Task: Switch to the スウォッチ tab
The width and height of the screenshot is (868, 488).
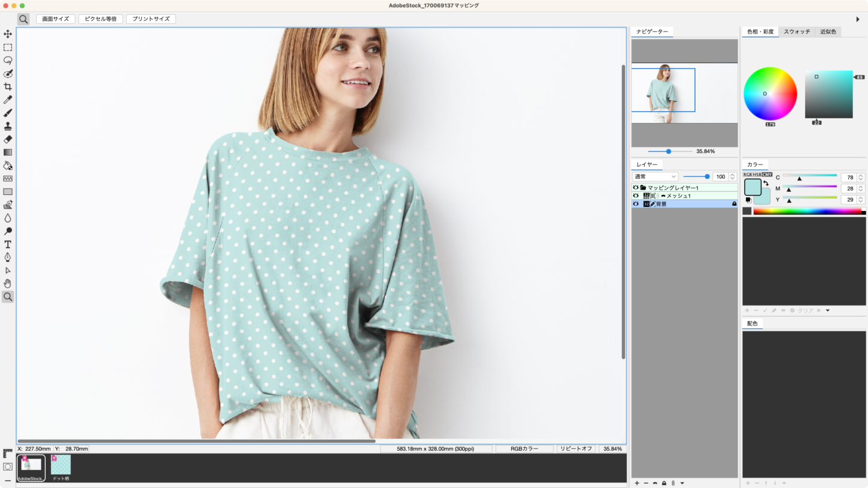Action: (797, 32)
